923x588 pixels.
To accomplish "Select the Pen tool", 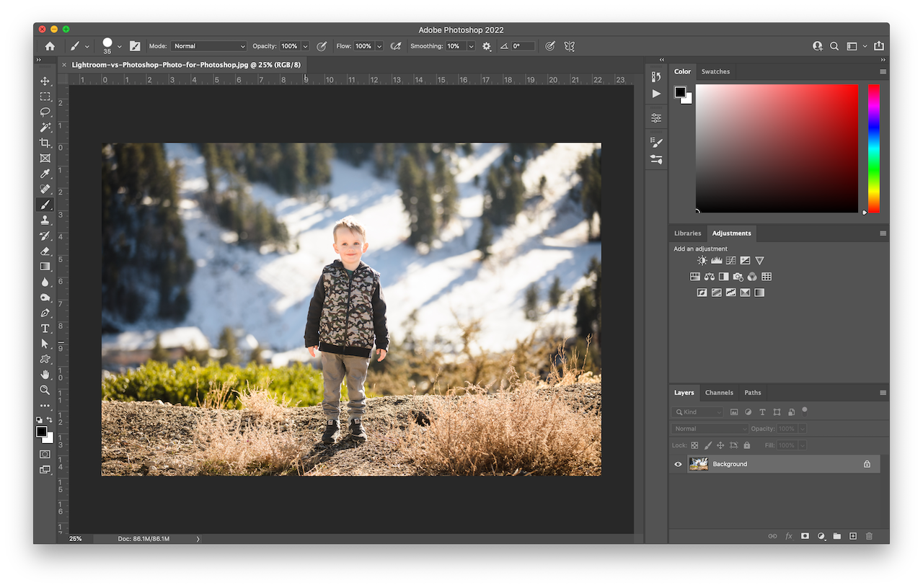I will pyautogui.click(x=45, y=313).
